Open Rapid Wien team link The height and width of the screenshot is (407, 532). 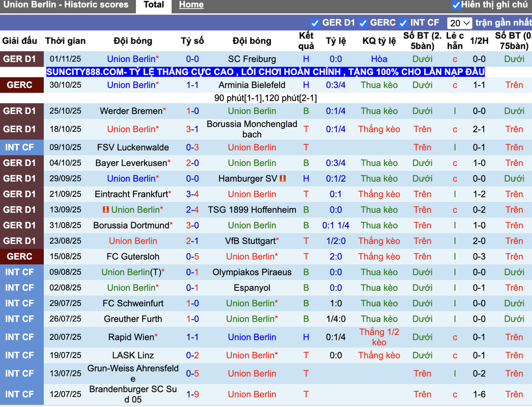pyautogui.click(x=131, y=337)
